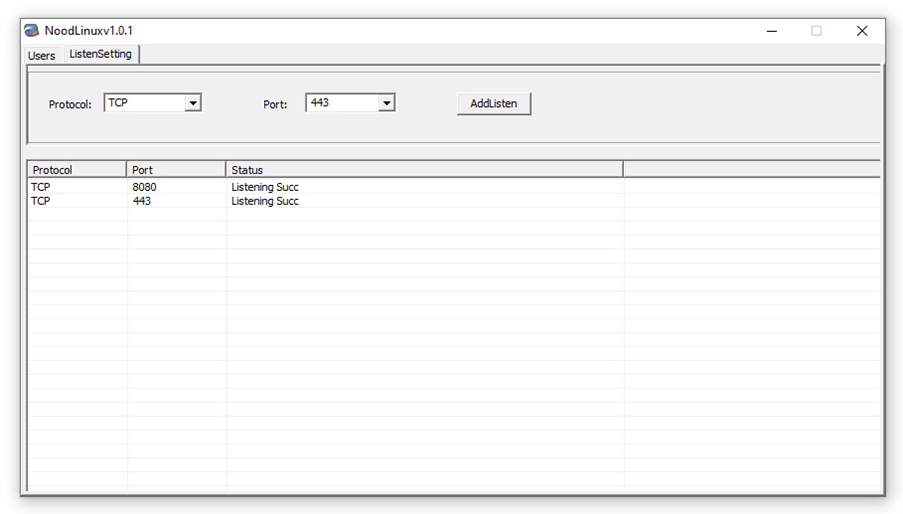Minimize the NoodLinux window

tap(772, 31)
